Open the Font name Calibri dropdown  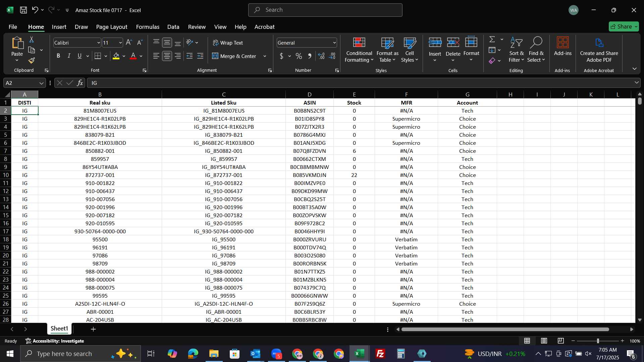tap(99, 43)
